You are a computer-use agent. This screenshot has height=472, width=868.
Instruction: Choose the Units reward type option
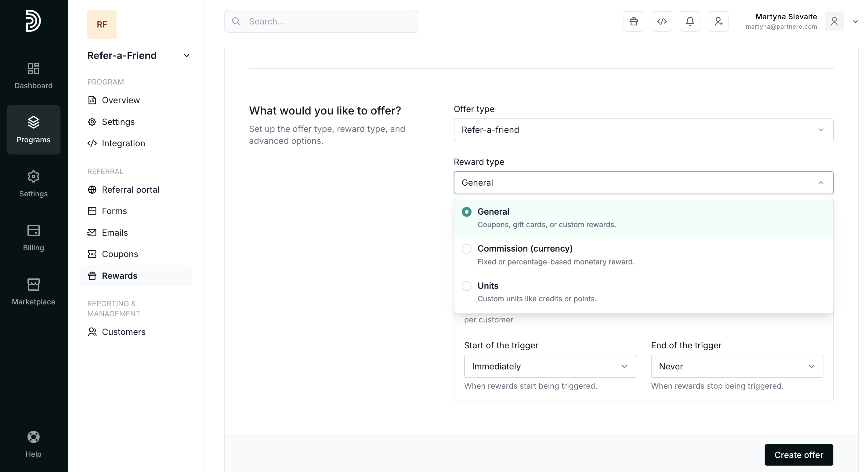point(466,286)
